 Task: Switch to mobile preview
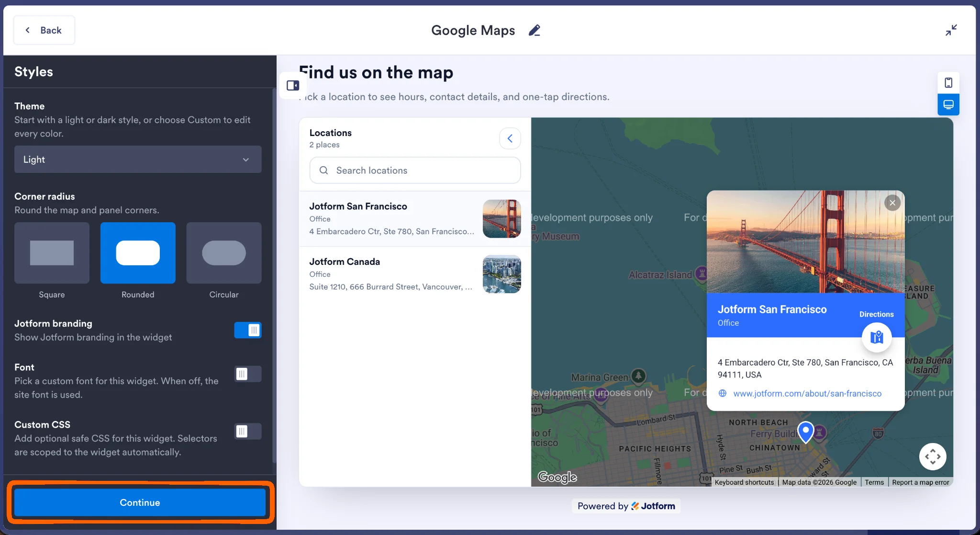tap(948, 83)
